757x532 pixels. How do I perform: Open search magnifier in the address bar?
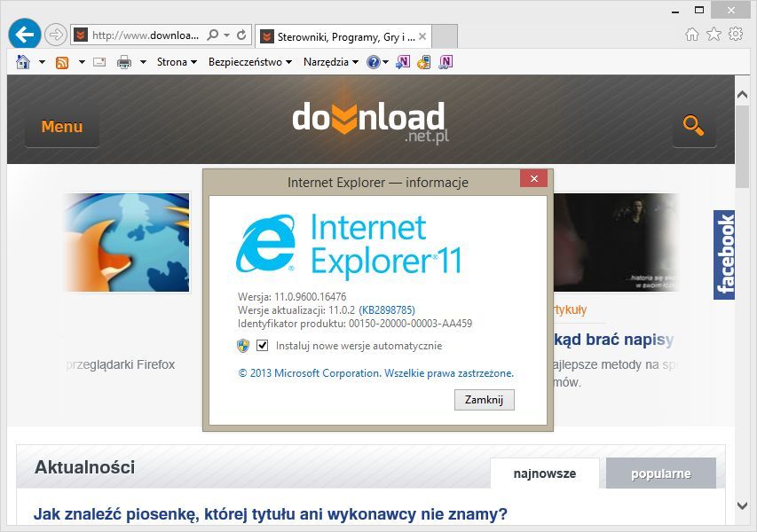point(212,35)
